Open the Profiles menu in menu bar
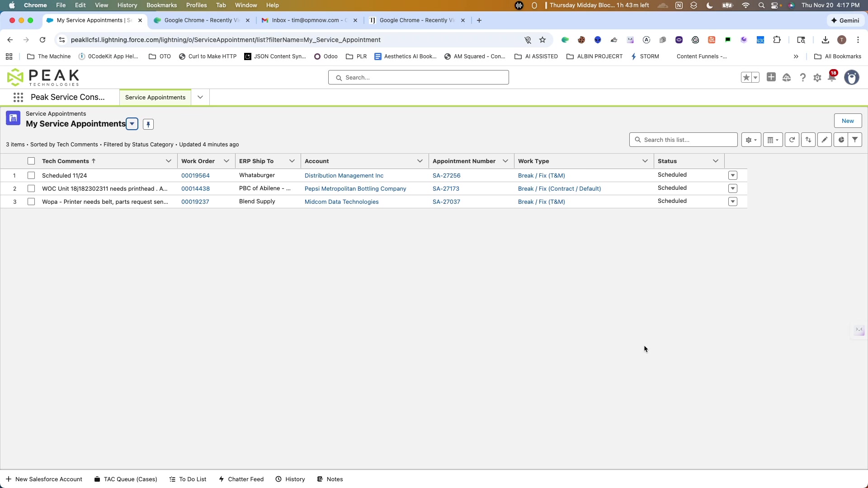868x488 pixels. 196,5
